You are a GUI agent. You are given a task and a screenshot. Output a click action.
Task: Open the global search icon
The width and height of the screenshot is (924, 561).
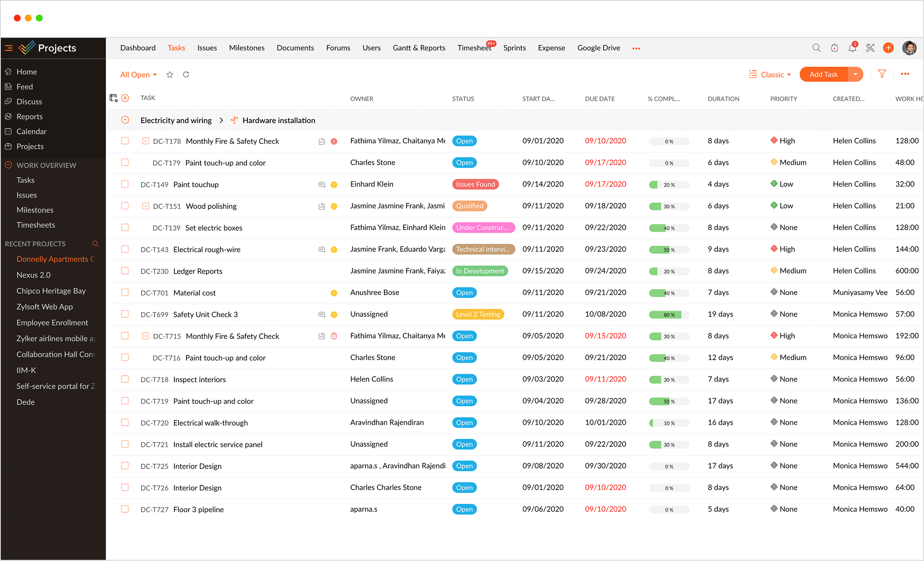[x=816, y=47]
